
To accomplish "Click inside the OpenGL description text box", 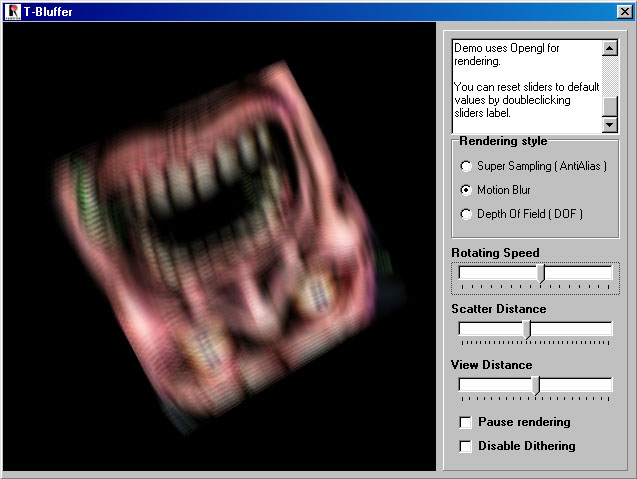I will pyautogui.click(x=525, y=85).
